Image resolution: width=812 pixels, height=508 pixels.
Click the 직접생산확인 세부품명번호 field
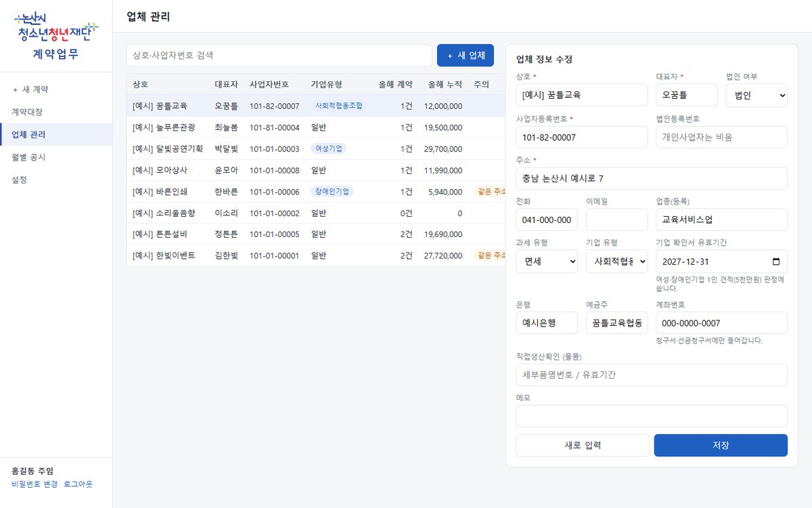click(652, 375)
